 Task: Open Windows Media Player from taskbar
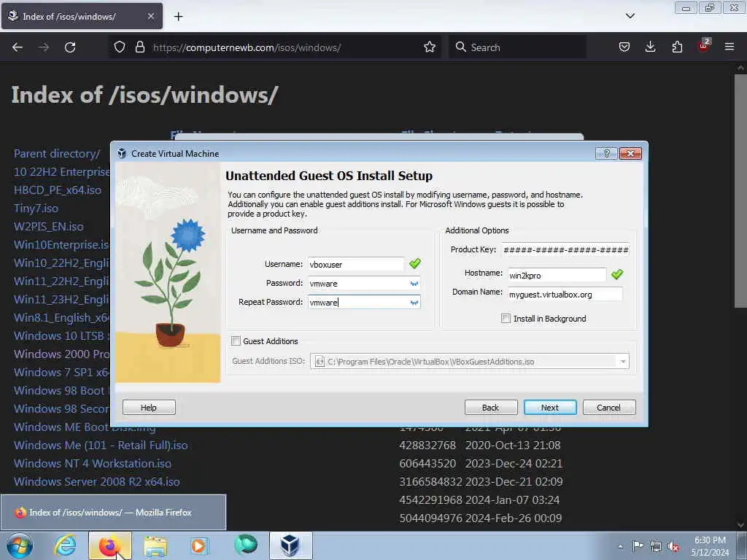[x=199, y=545]
